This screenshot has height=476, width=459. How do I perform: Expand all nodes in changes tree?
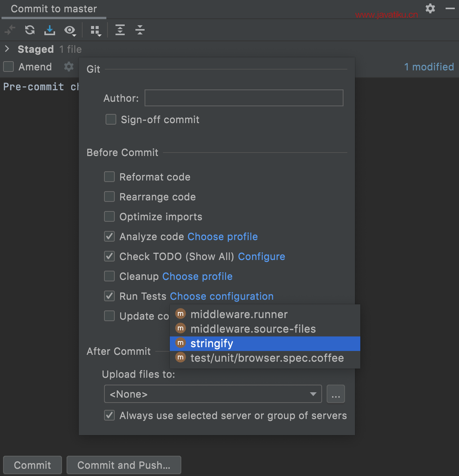point(120,30)
